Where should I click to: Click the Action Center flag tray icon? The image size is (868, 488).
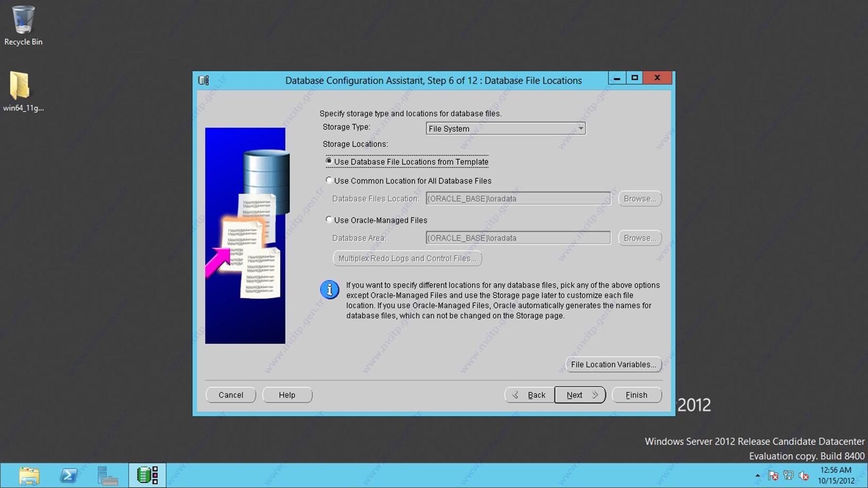point(773,476)
